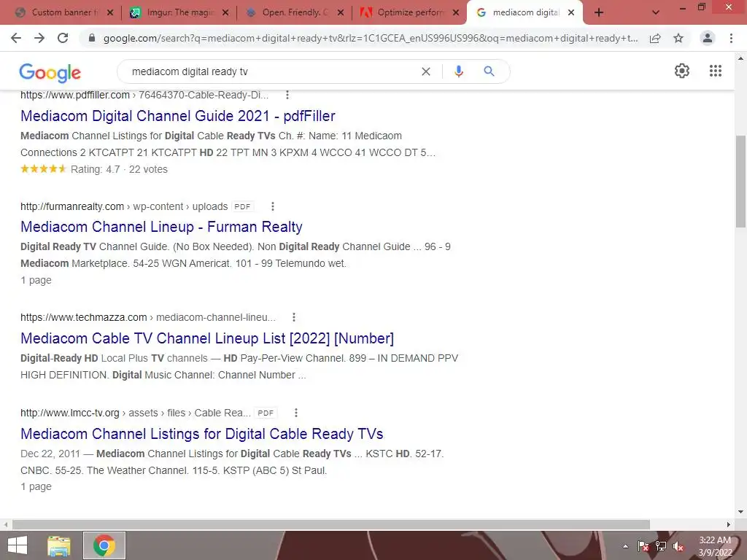This screenshot has width=747, height=560.
Task: Click the Chrome taskbar icon
Action: (x=104, y=545)
